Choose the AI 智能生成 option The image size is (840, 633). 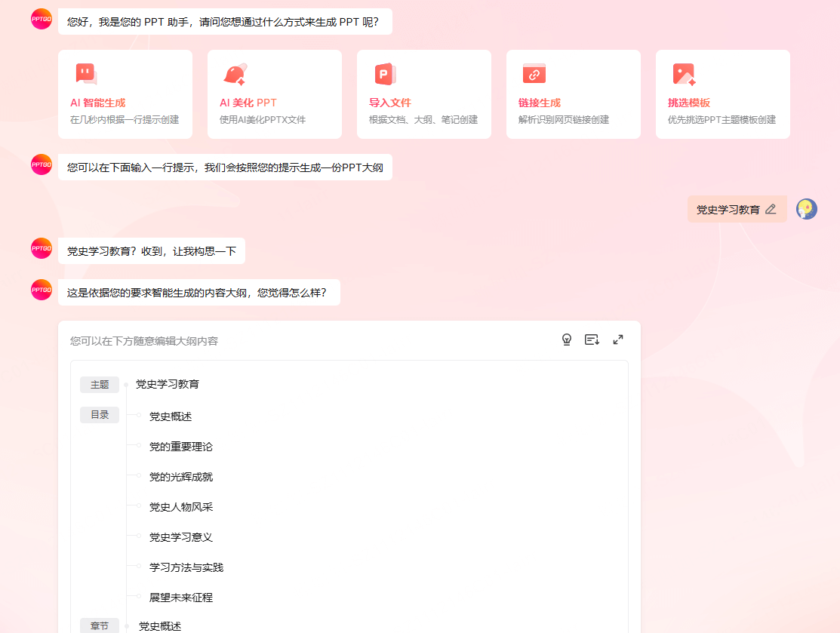point(125,94)
